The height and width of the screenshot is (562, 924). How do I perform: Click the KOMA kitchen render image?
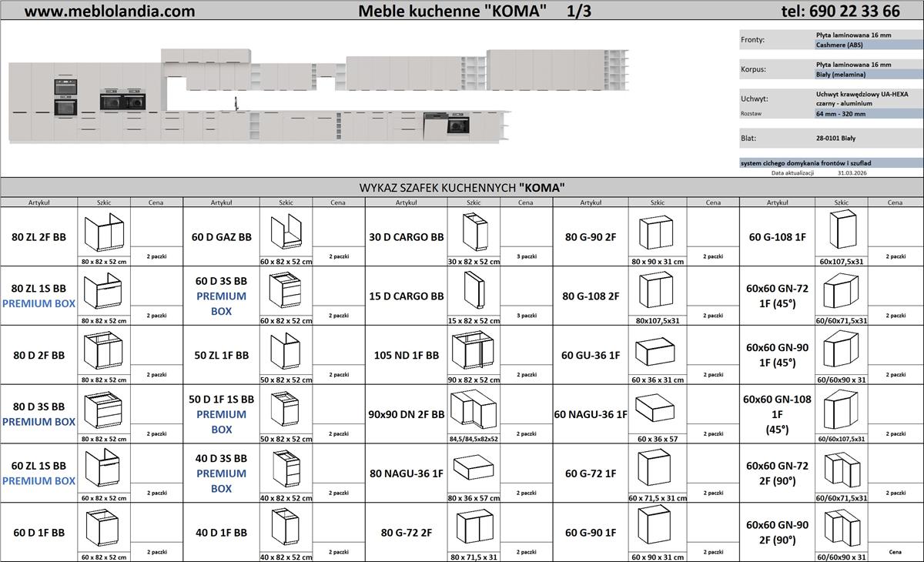click(320, 96)
